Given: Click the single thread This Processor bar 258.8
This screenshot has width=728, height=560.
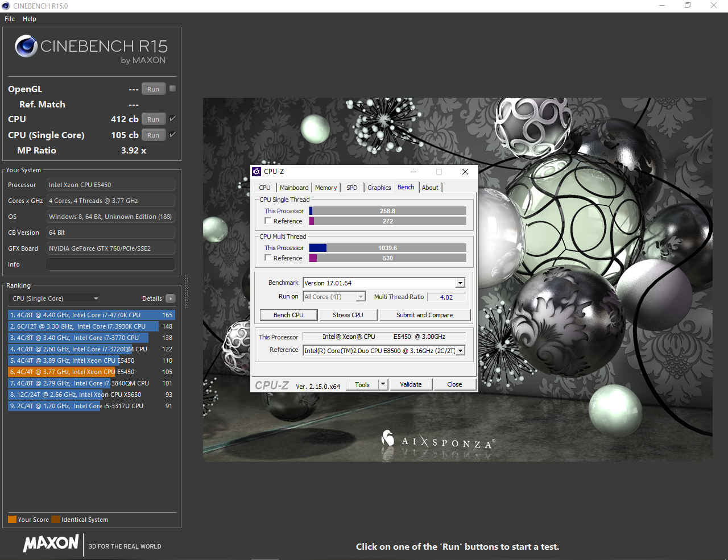Looking at the screenshot, I should tap(387, 211).
